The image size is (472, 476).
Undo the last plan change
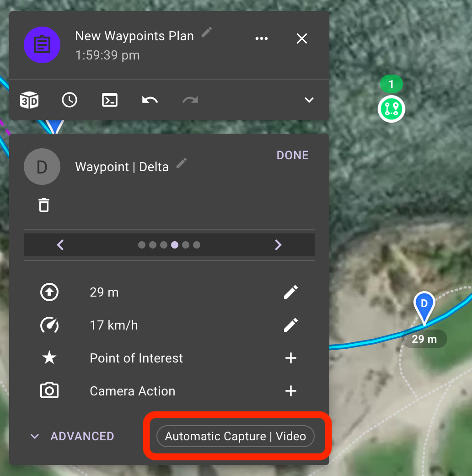pyautogui.click(x=150, y=100)
